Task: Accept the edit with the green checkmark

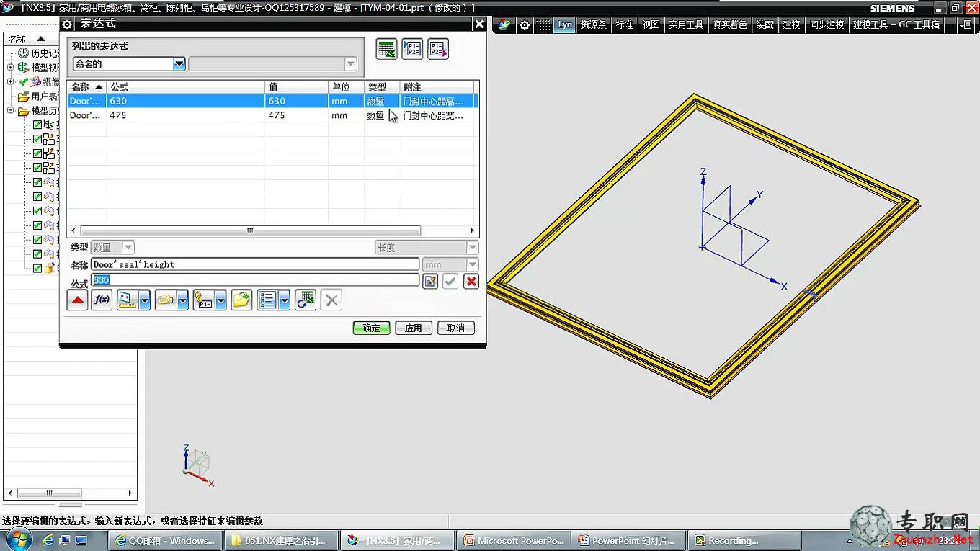Action: [x=450, y=281]
